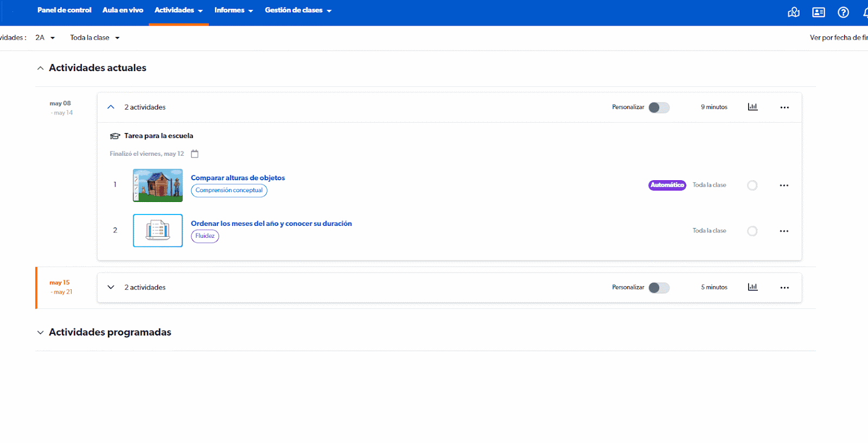The image size is (868, 443).
Task: Open the Informes menu
Action: (234, 10)
